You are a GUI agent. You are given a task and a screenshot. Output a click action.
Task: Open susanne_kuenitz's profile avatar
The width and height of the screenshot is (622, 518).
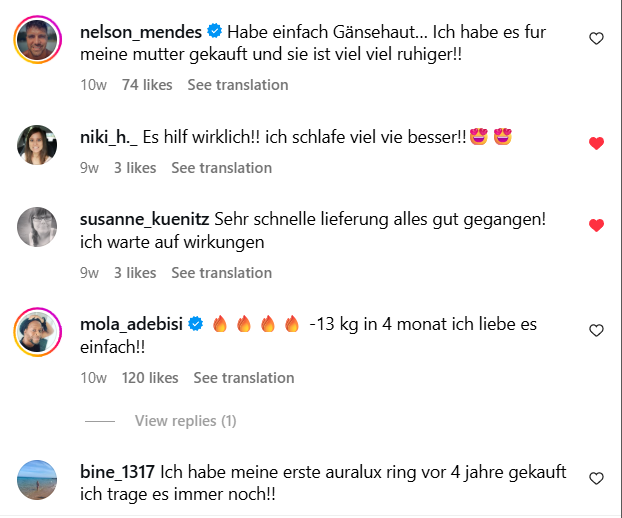coord(38,227)
